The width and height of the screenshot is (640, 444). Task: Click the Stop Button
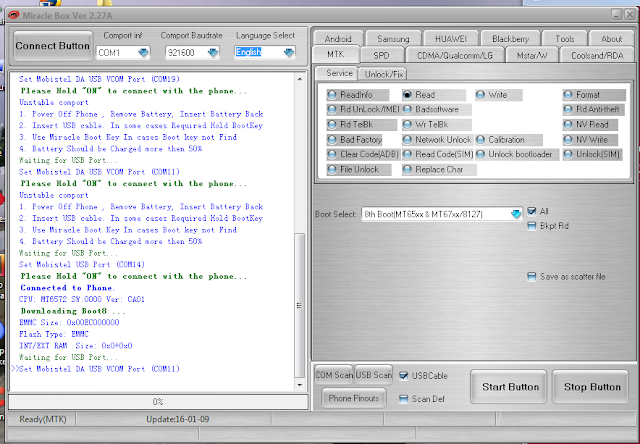[x=592, y=387]
